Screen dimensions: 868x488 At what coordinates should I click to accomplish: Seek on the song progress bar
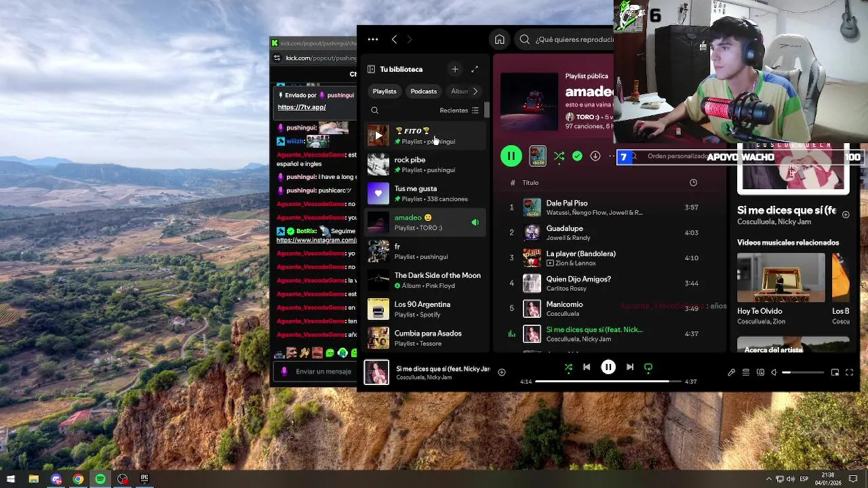click(x=608, y=382)
